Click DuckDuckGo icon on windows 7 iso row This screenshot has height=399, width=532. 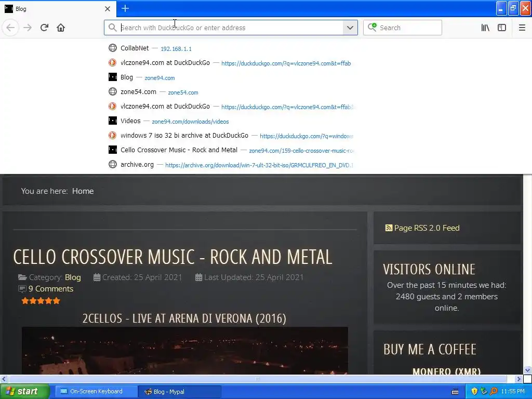(x=113, y=136)
